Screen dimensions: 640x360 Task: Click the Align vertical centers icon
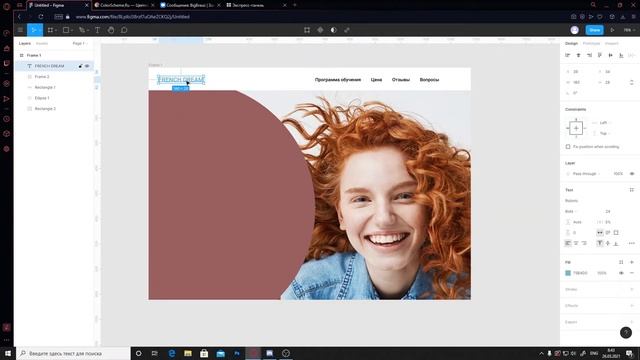tap(611, 55)
